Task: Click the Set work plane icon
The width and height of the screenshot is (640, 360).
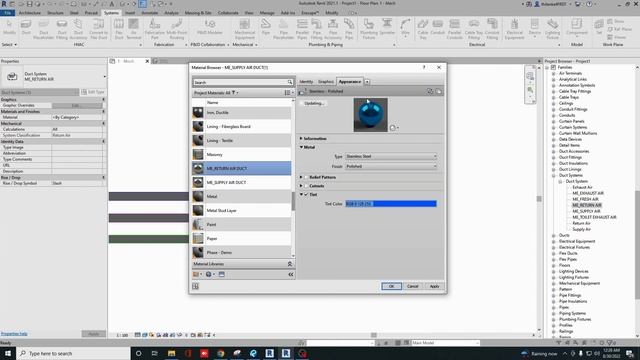Action: click(x=599, y=28)
